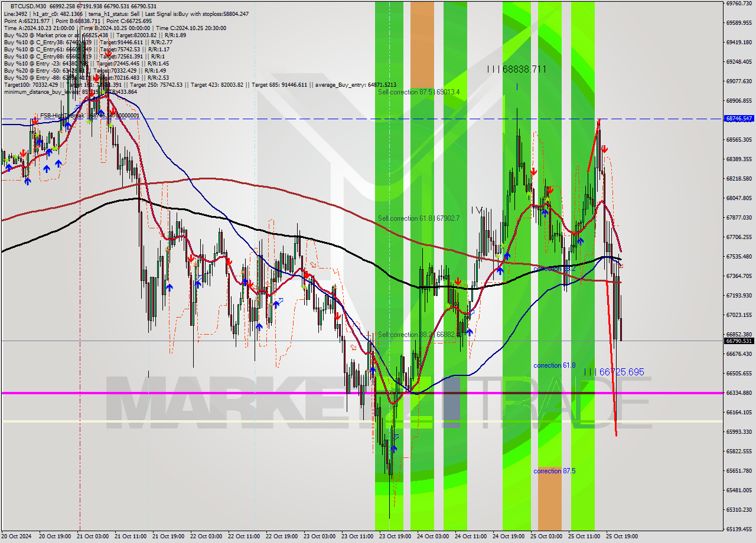Click the 'I V' wave label
This screenshot has height=543, width=756.
pos(477,210)
